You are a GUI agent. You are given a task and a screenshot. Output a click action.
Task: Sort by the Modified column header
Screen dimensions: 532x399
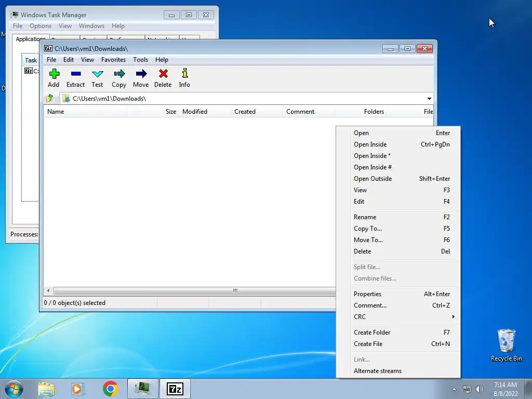[205, 112]
